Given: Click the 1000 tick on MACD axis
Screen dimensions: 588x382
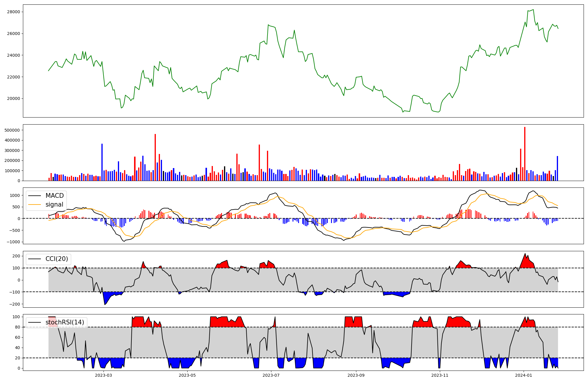Looking at the screenshot, I should tap(15, 195).
